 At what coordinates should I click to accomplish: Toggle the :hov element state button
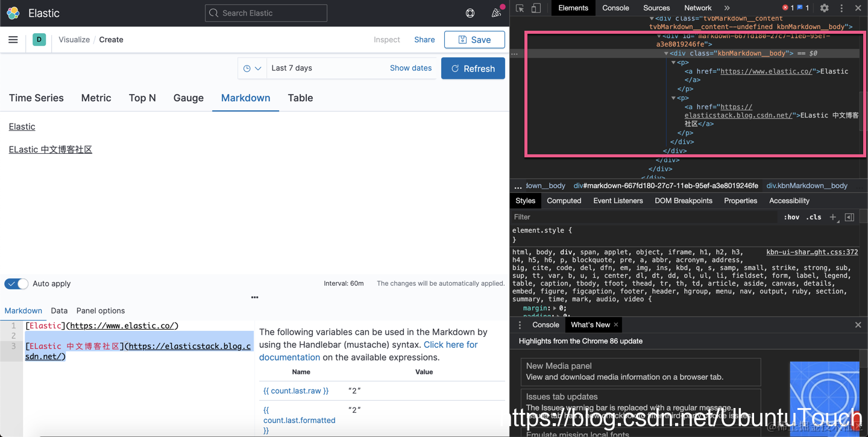click(x=791, y=217)
